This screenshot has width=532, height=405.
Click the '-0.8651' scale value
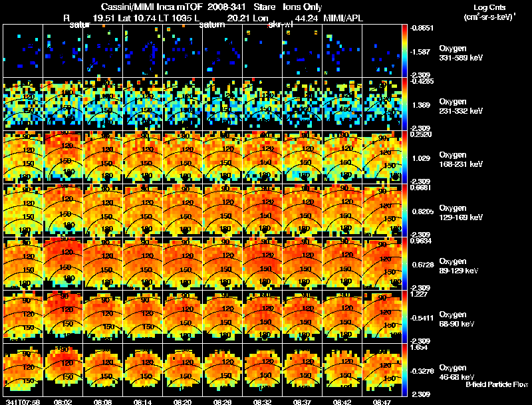tap(422, 28)
